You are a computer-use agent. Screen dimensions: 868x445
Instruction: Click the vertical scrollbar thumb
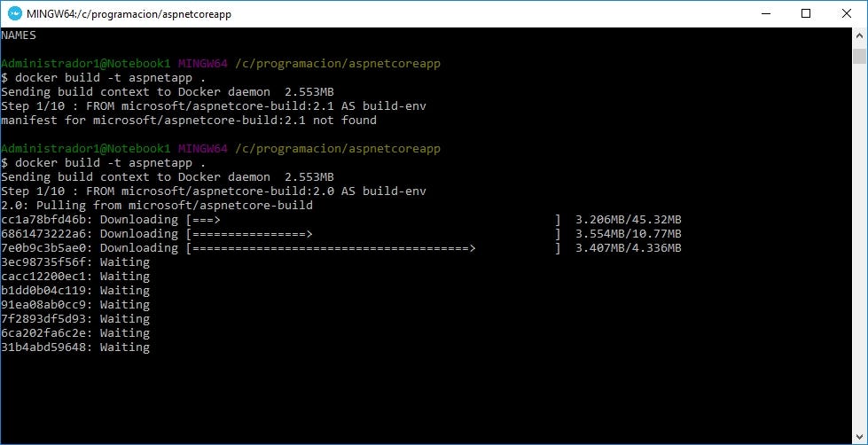click(859, 57)
